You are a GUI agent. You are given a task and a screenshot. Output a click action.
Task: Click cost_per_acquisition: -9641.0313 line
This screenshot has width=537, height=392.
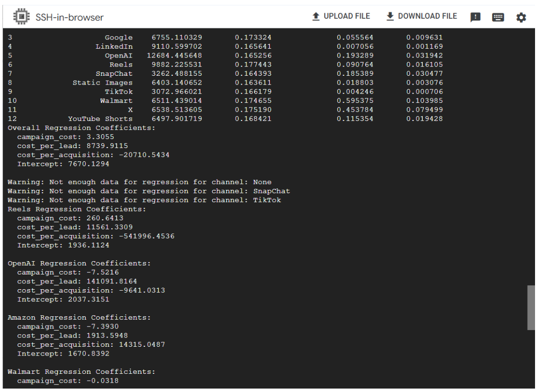[x=91, y=290]
